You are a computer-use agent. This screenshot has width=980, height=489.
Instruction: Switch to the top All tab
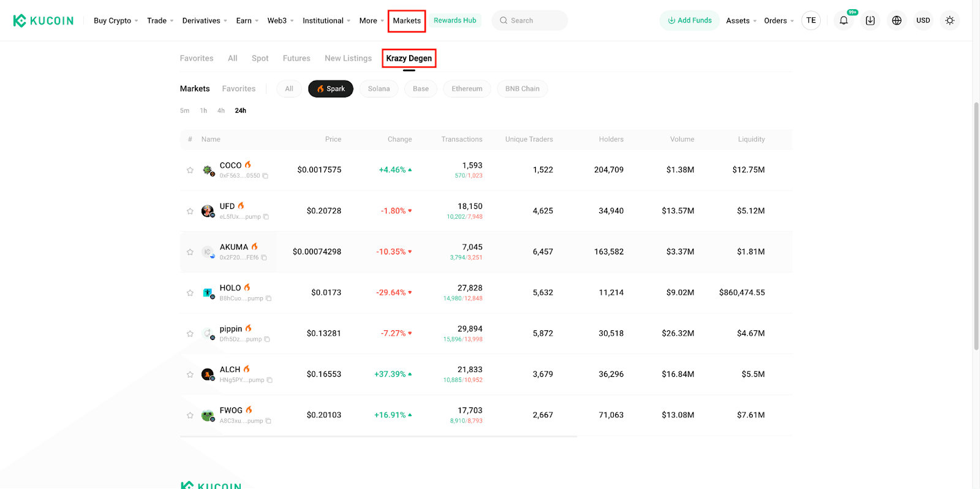[x=233, y=58]
